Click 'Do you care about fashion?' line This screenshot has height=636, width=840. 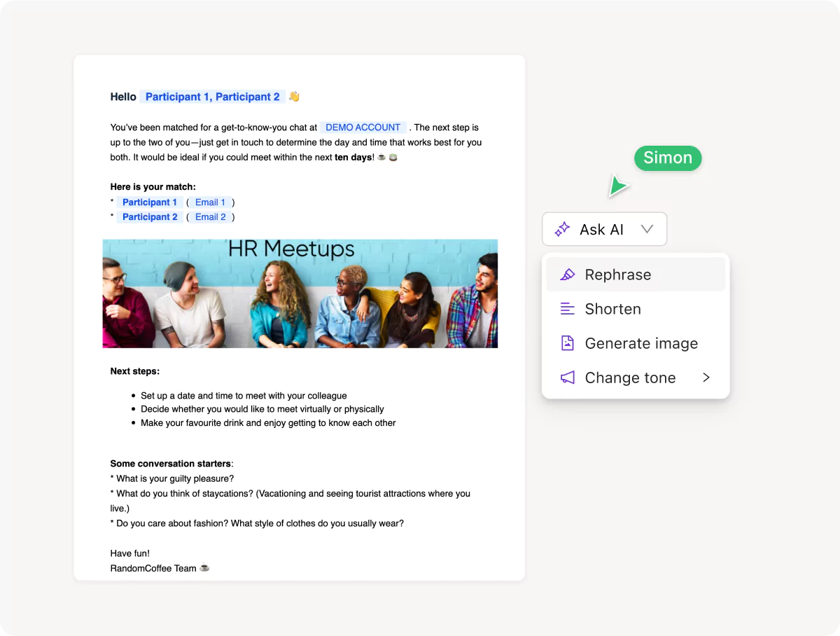pyautogui.click(x=257, y=523)
